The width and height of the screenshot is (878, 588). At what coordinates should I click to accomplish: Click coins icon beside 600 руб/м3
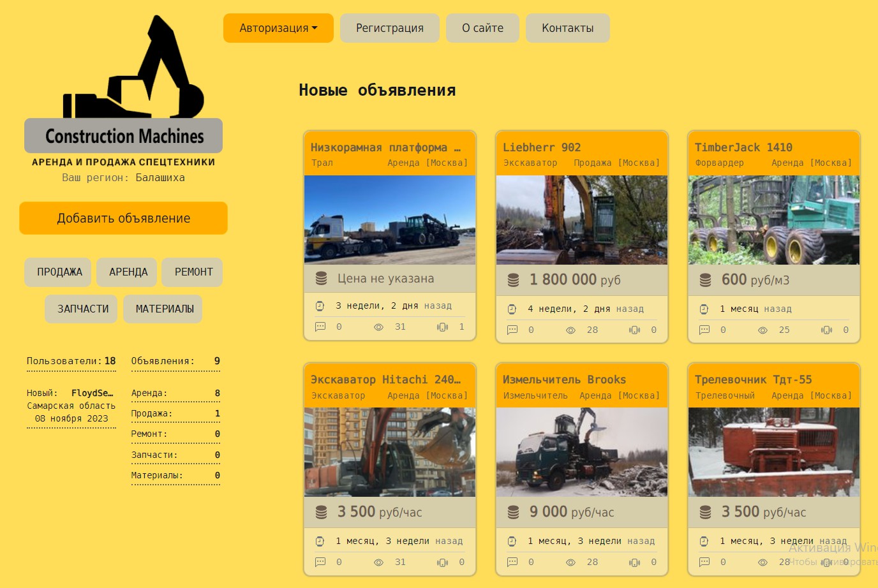click(x=705, y=280)
